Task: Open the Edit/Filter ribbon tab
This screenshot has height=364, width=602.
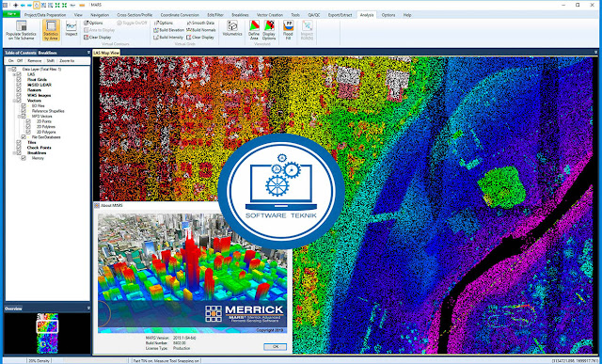Action: [215, 15]
